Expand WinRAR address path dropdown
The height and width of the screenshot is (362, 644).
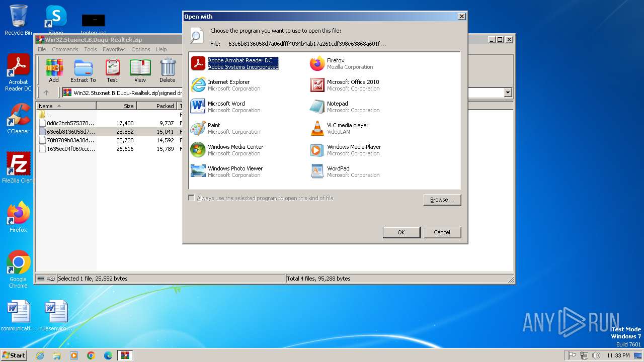508,93
